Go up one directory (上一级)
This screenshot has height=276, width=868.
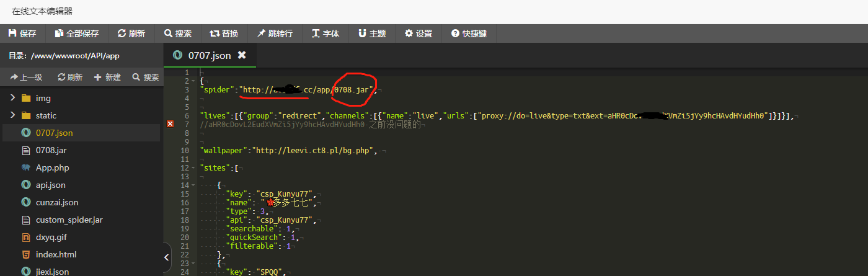pos(26,78)
